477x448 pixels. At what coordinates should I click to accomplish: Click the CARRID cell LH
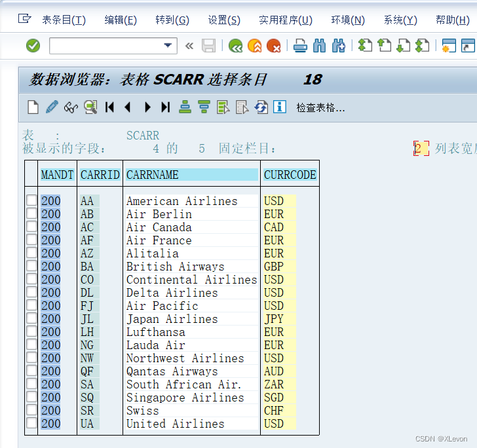click(x=90, y=332)
